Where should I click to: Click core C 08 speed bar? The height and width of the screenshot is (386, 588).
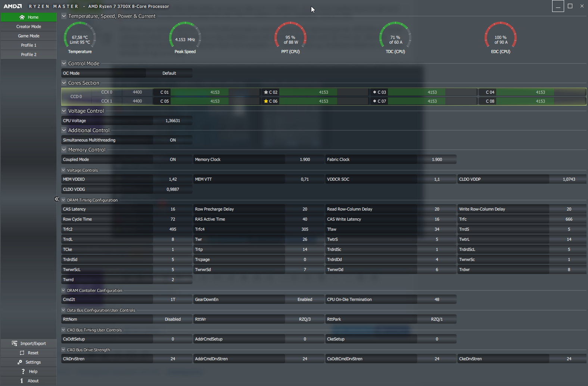(541, 101)
